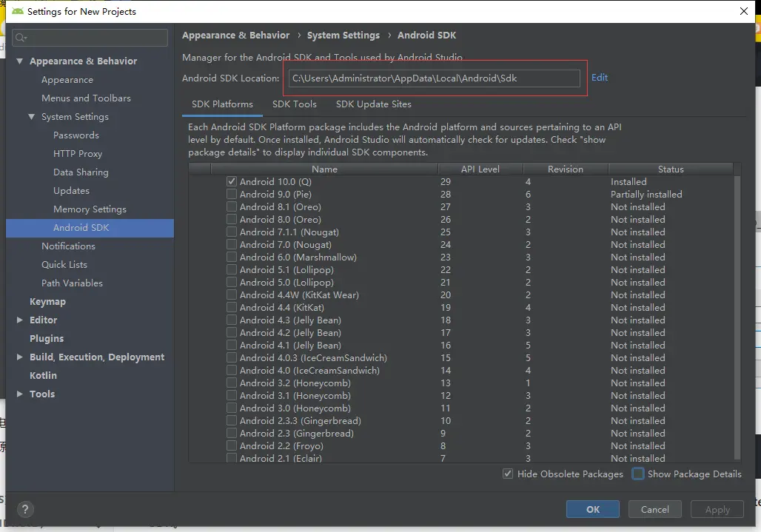Sort by the Status column header
Viewport: 761px width, 532px height.
click(x=670, y=169)
